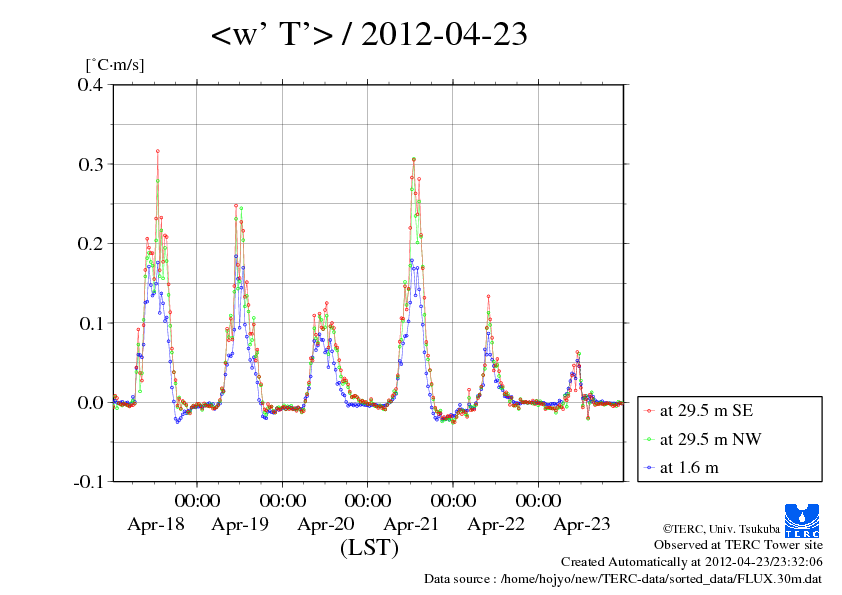The width and height of the screenshot is (842, 595).
Task: Click the chart title "<w' T'> / 2012-04-23"
Action: click(x=369, y=36)
